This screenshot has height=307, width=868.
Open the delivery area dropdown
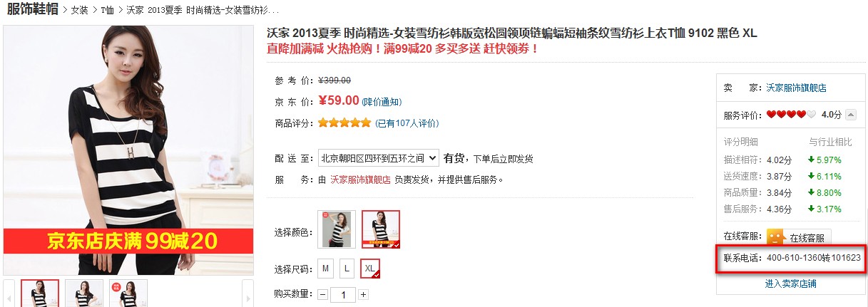(378, 158)
